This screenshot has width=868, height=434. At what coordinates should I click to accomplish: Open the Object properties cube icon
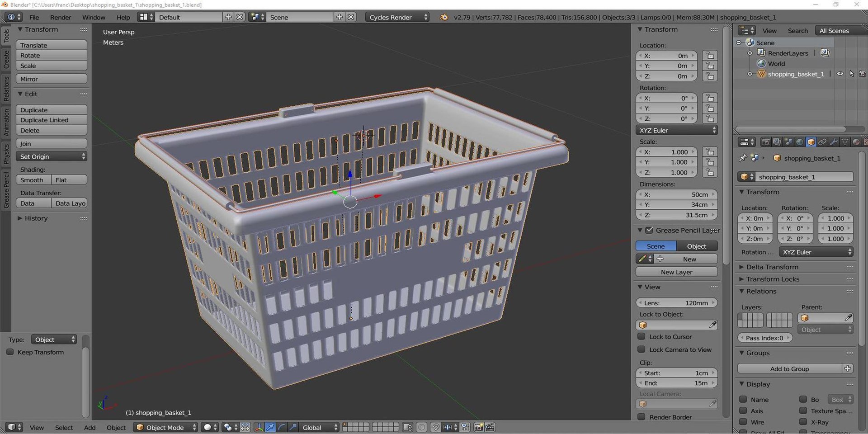811,142
